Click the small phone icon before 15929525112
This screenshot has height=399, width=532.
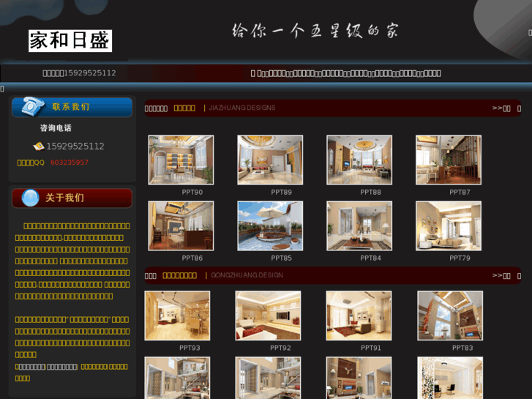coord(39,146)
